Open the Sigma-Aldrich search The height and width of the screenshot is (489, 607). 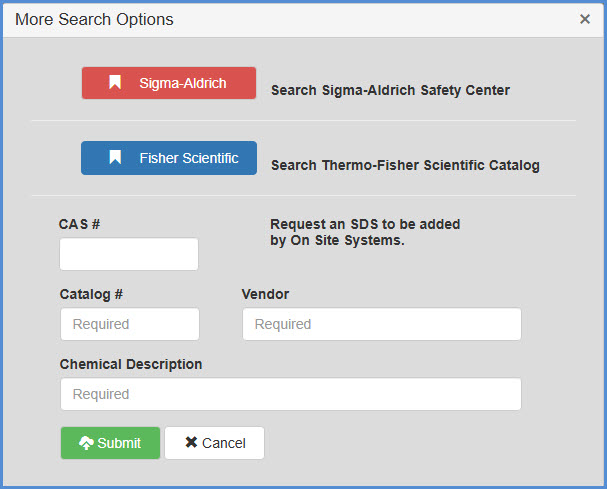click(168, 83)
